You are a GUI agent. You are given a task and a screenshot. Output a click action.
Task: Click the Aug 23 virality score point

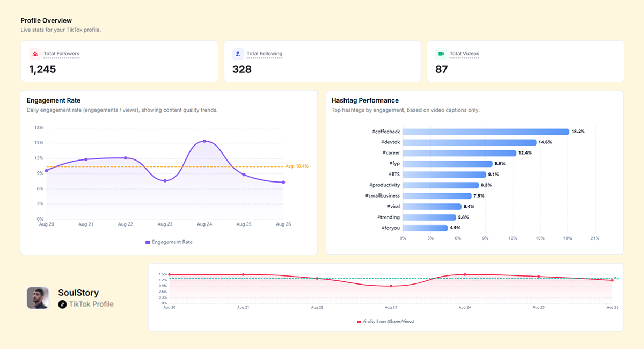pyautogui.click(x=391, y=286)
